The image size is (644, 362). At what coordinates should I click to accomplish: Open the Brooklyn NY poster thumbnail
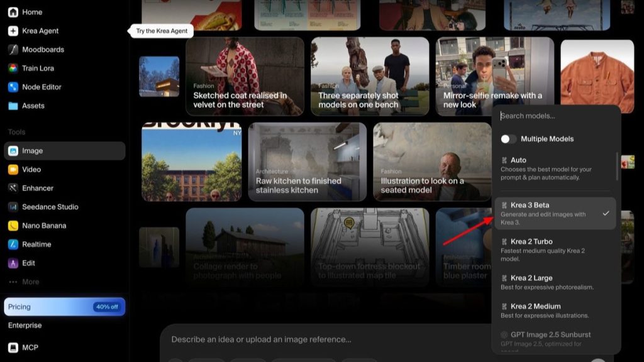(x=191, y=162)
